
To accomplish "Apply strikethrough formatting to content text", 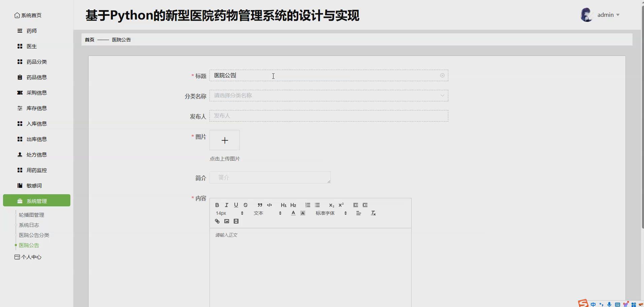I will tap(246, 205).
